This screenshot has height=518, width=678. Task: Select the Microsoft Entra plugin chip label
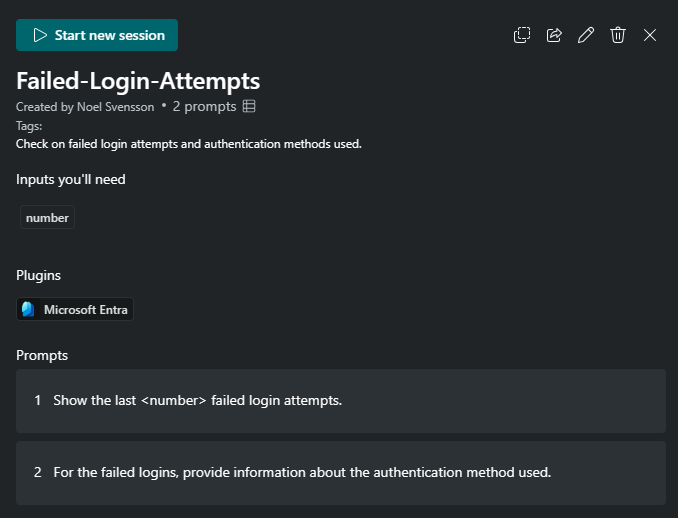[86, 310]
